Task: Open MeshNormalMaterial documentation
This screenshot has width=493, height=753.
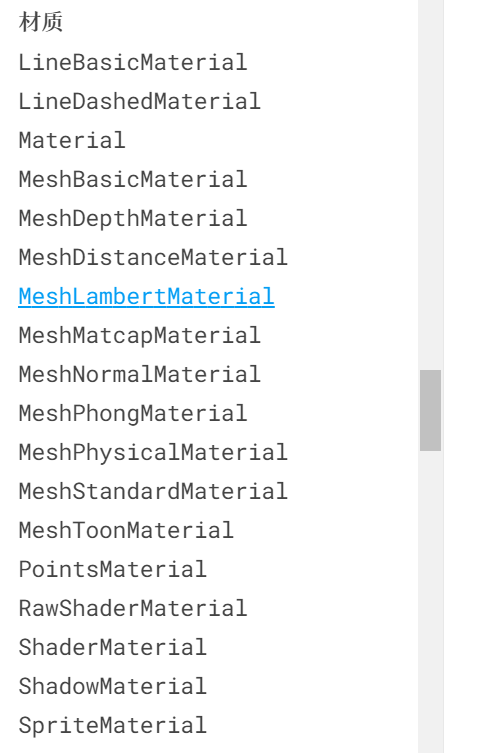Action: tap(139, 374)
